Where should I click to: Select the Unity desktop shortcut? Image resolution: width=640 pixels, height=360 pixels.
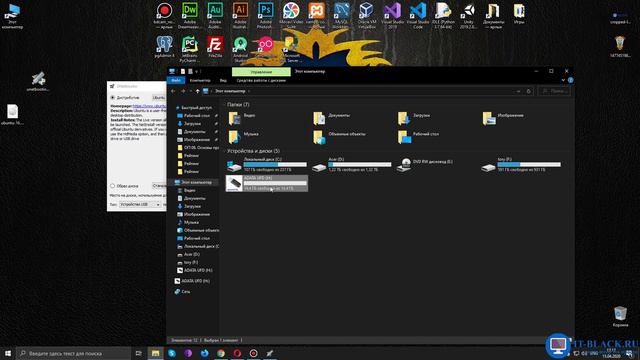pos(468,16)
